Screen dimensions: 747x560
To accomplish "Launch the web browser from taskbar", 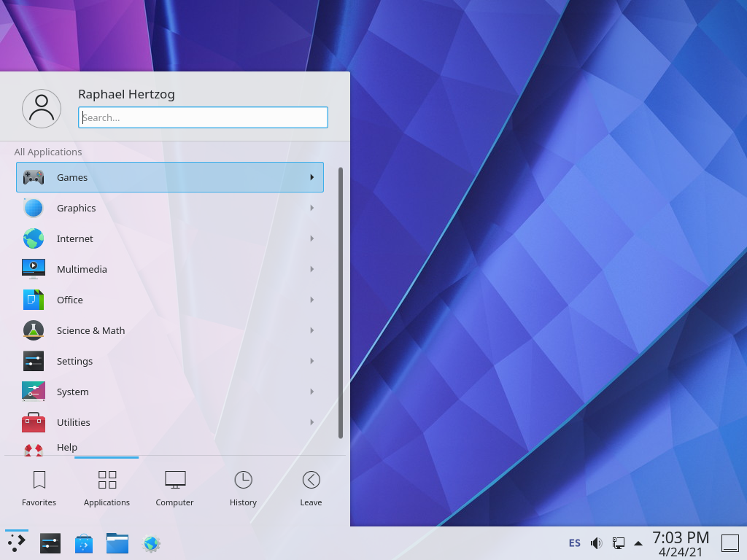I will 151,543.
